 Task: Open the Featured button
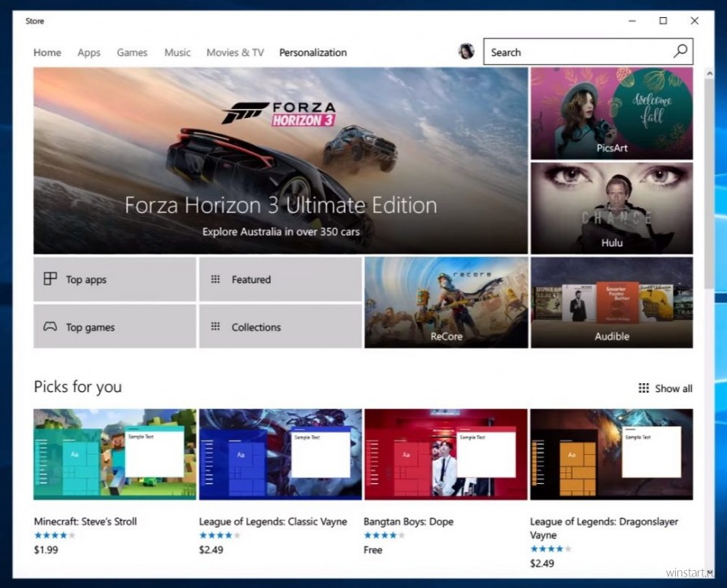[281, 279]
